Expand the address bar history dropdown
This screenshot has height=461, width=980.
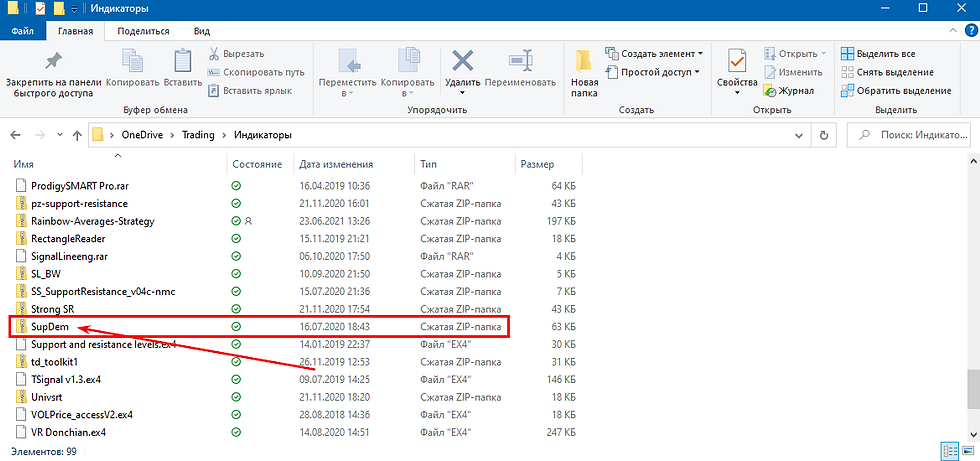(799, 135)
